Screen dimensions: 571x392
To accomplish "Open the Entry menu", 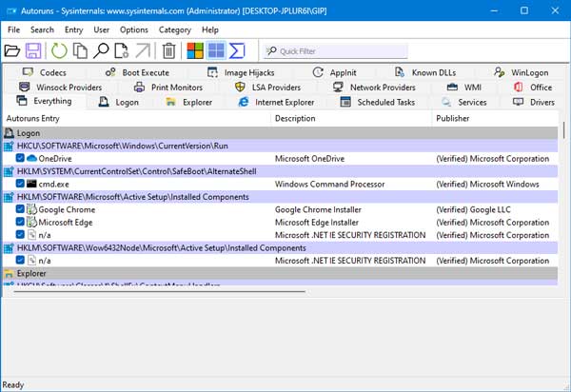I will tap(74, 29).
